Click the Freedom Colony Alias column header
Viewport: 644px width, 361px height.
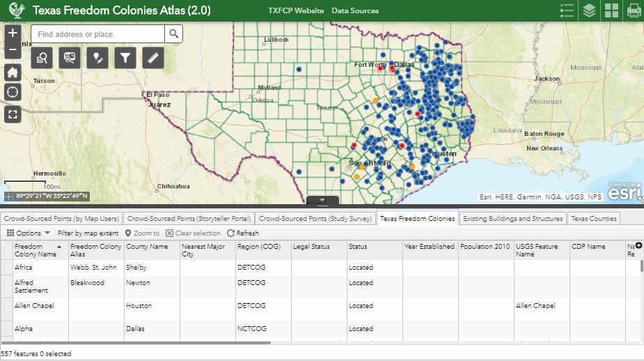pos(95,250)
